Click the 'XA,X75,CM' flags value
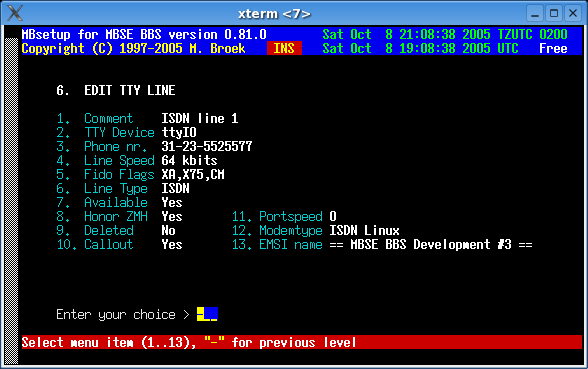 coord(193,174)
